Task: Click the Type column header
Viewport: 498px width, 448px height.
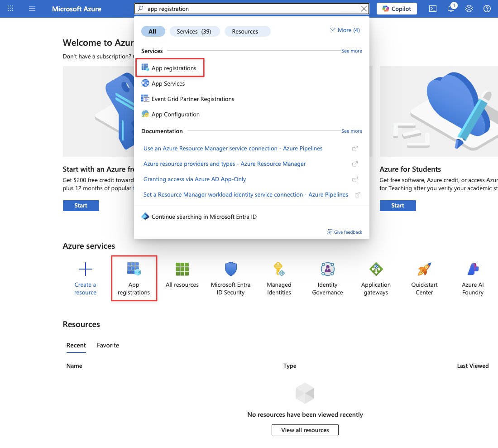Action: point(290,366)
